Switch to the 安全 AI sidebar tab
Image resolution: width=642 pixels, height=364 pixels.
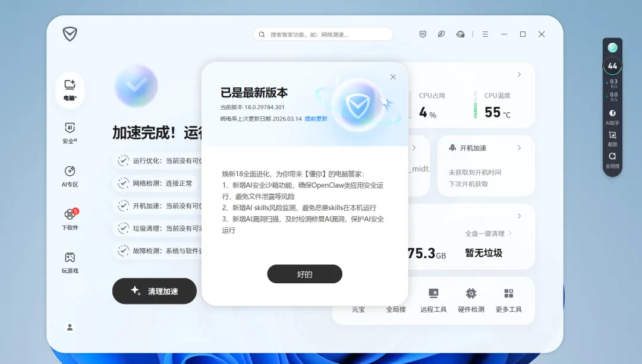[70, 134]
